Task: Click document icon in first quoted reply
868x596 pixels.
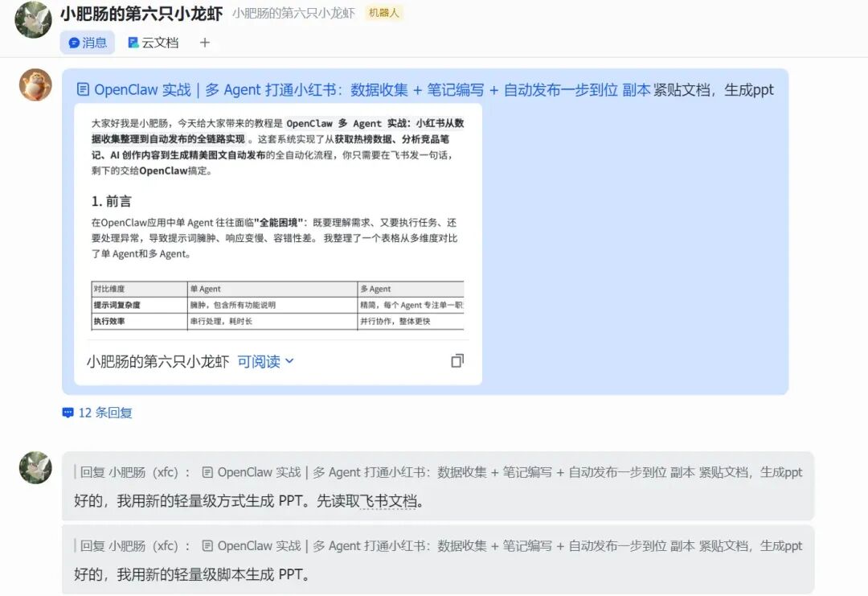Action: pos(207,472)
